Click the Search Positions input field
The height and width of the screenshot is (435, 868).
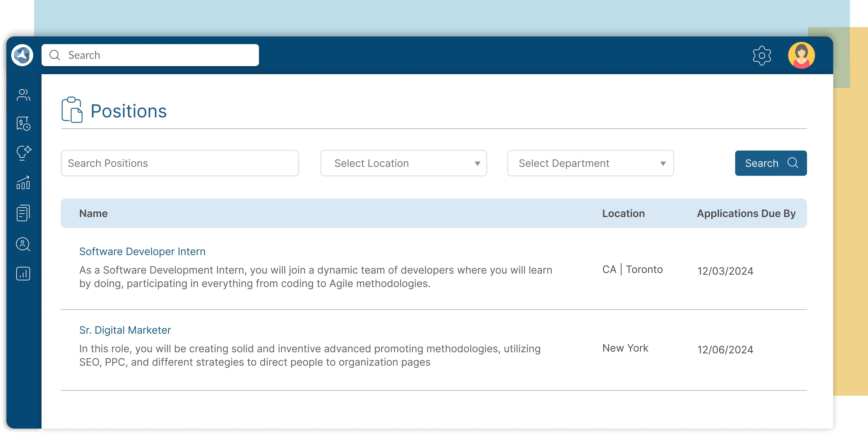click(180, 163)
